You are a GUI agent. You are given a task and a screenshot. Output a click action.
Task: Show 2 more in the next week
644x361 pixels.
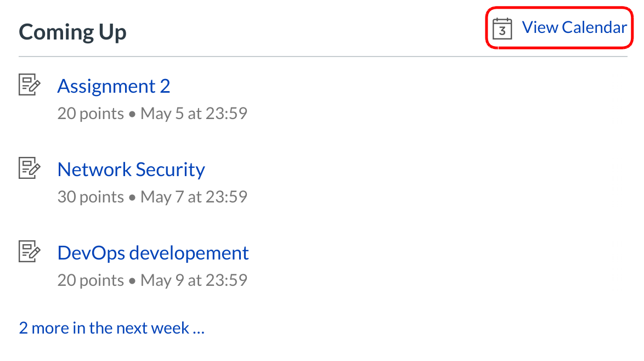click(x=112, y=328)
